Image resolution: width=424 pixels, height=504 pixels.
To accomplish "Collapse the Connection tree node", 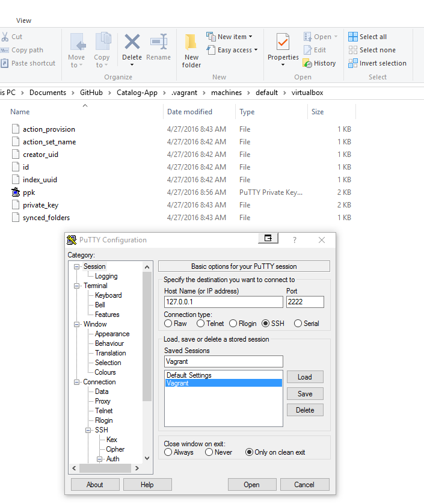I will (x=76, y=382).
